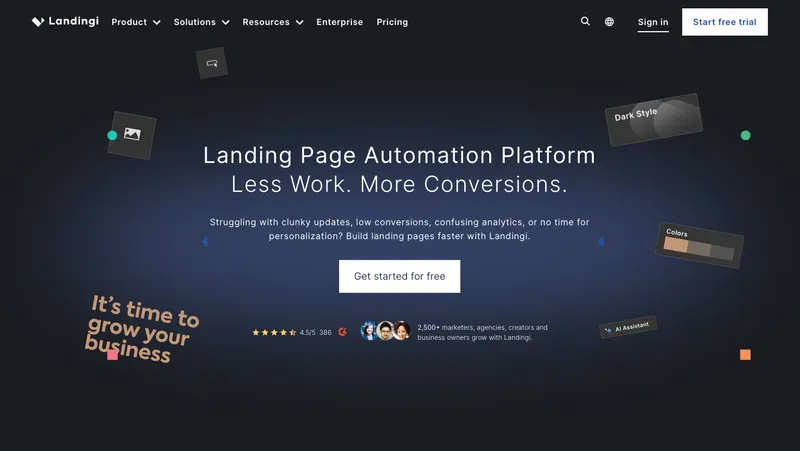Click the "2,500+ marketers" testimonial text
Viewport: 800px width, 451px height.
[482, 333]
